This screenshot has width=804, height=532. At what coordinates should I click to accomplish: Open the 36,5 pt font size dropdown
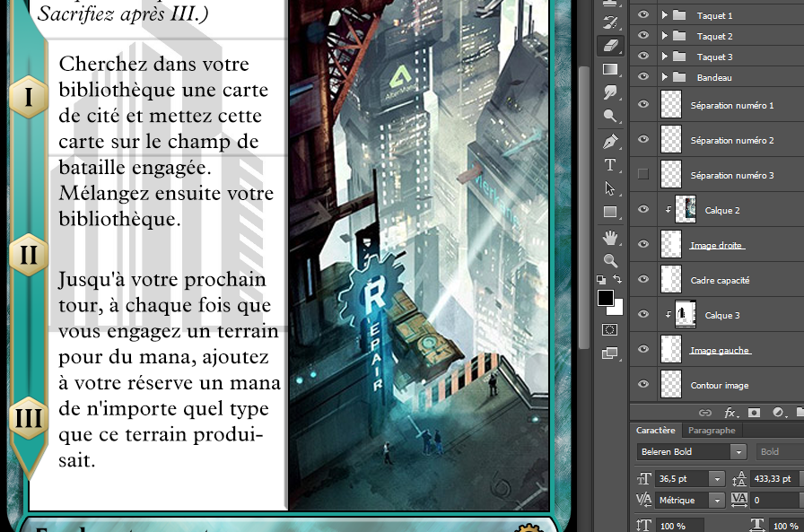pos(717,479)
